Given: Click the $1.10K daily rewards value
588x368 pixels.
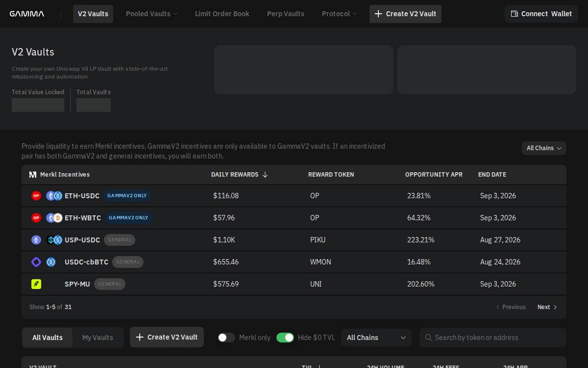Looking at the screenshot, I should click(224, 240).
